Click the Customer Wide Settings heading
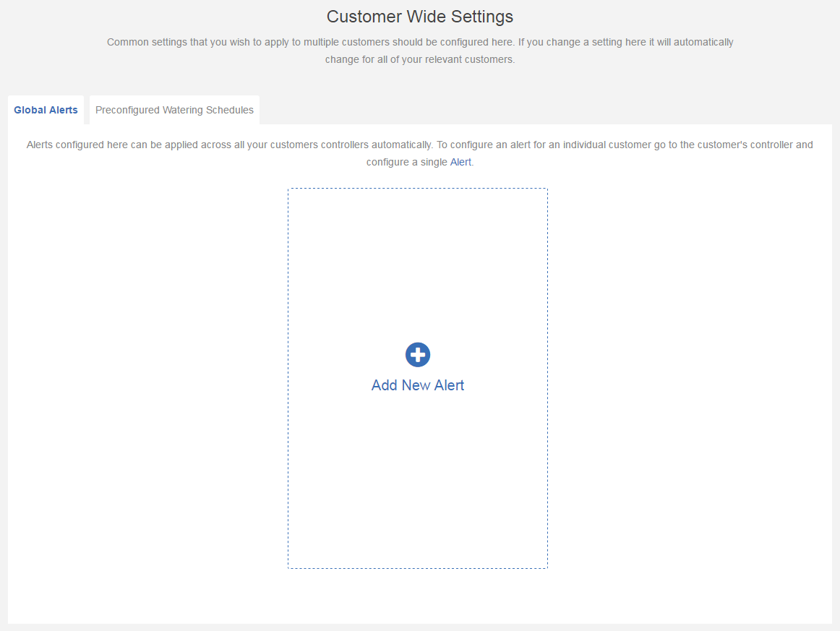Image resolution: width=840 pixels, height=631 pixels. (420, 17)
